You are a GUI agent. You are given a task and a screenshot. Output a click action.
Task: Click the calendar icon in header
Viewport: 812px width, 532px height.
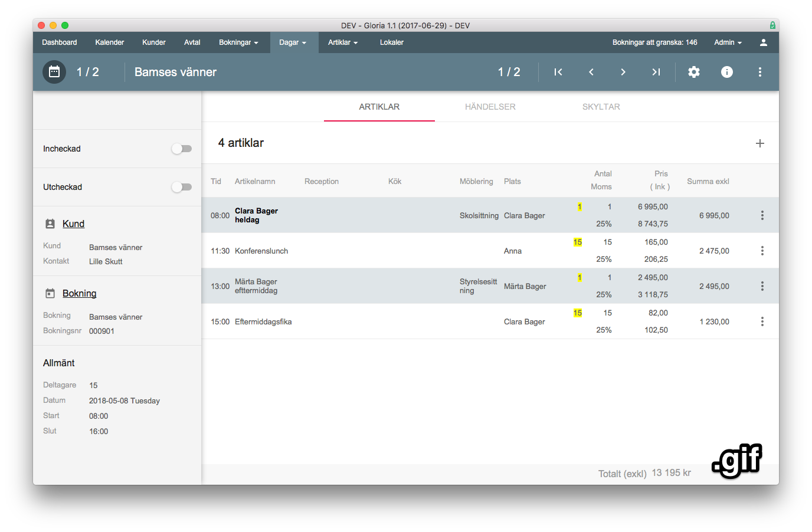coord(54,72)
